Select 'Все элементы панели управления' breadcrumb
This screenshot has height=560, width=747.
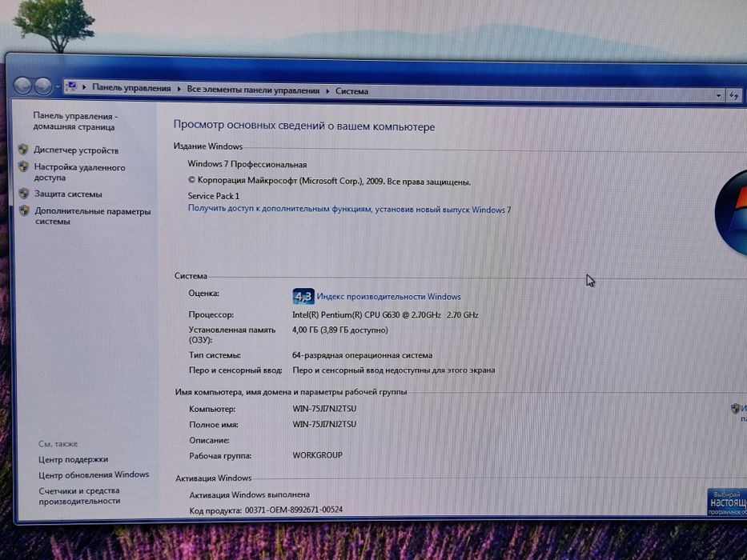click(x=253, y=90)
